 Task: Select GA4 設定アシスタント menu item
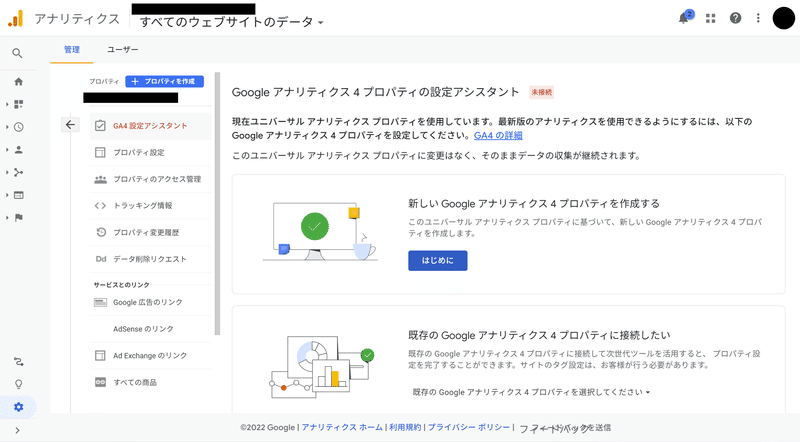click(151, 126)
